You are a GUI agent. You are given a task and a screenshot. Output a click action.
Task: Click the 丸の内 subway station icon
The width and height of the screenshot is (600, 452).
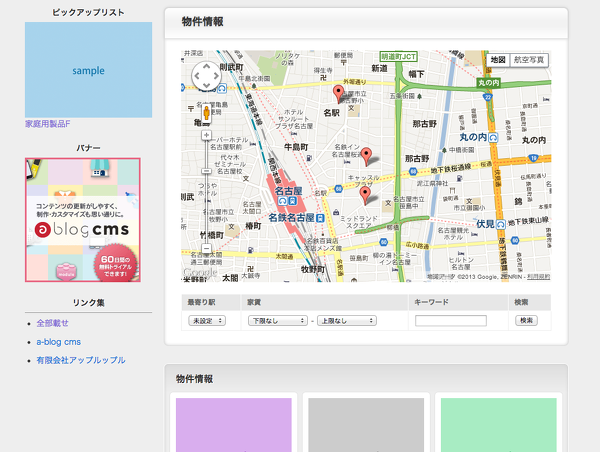click(x=493, y=137)
